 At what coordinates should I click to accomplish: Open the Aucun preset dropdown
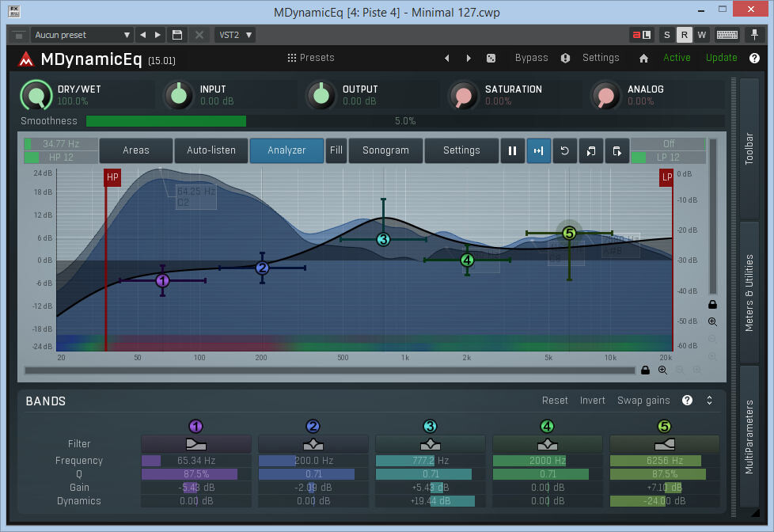(82, 35)
